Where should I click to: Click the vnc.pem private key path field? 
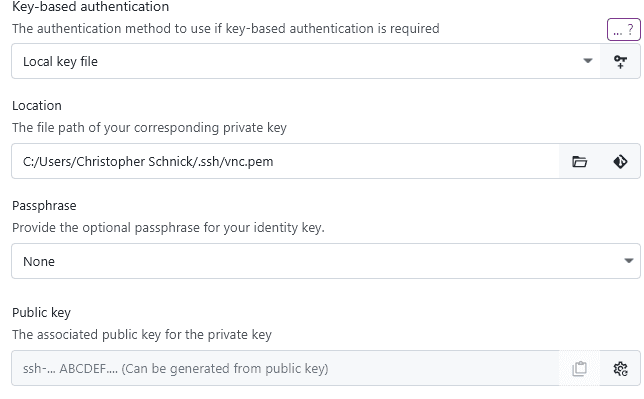(285, 161)
